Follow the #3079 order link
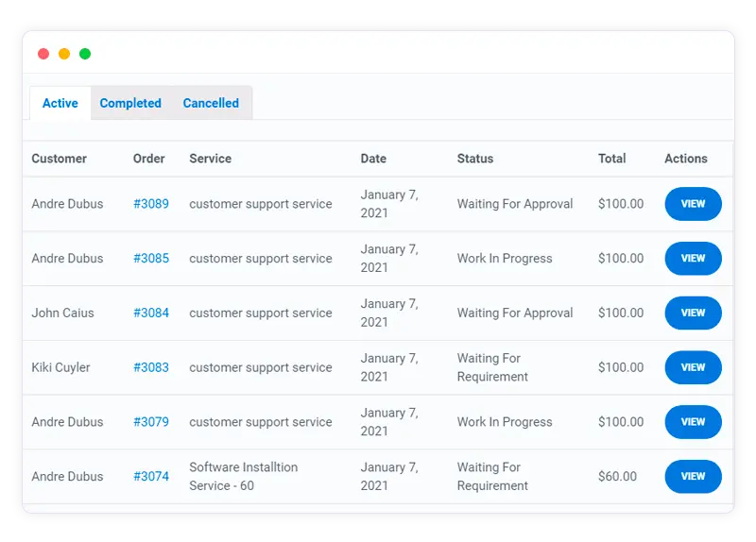The width and height of the screenshot is (756, 542). click(x=151, y=422)
